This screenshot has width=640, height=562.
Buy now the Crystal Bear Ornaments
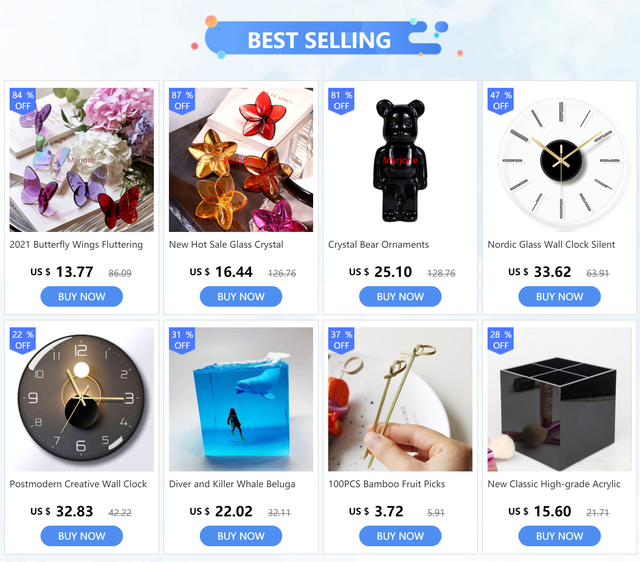click(400, 297)
